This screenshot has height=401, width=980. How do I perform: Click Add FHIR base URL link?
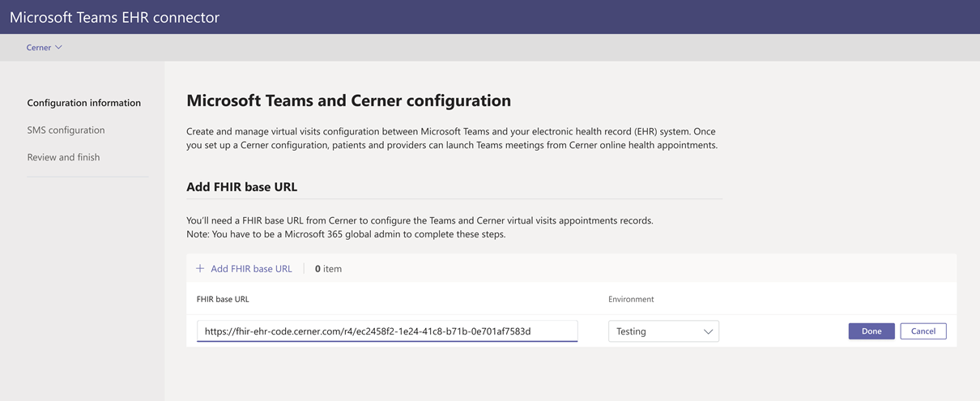(251, 268)
